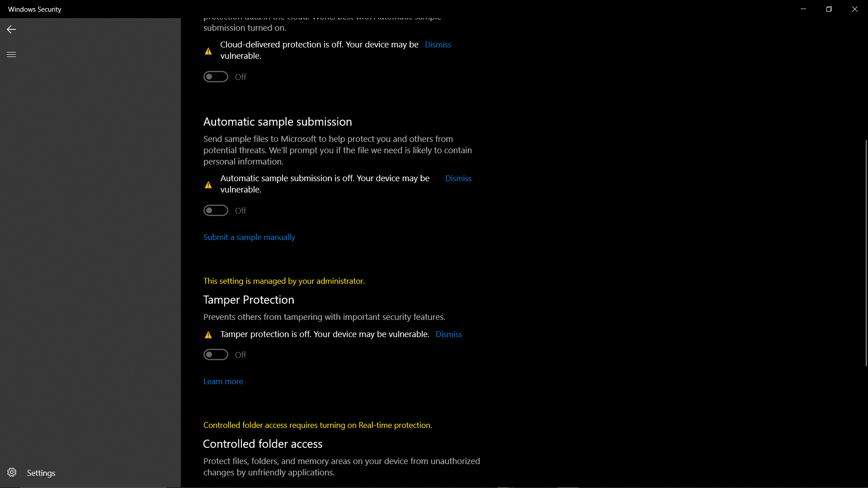Dismiss the Automatic sample submission warning
The width and height of the screenshot is (868, 488).
pyautogui.click(x=458, y=178)
